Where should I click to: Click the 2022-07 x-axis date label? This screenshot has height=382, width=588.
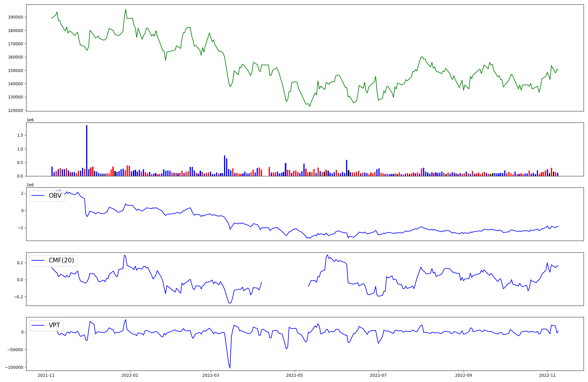pos(378,375)
